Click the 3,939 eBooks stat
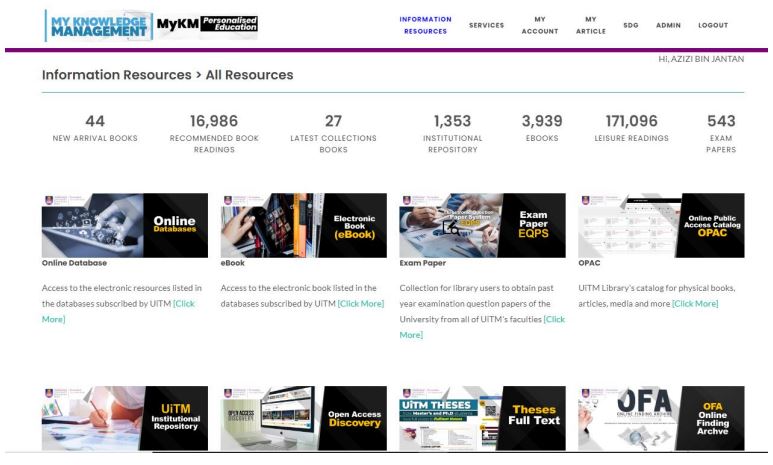The image size is (773, 465). click(x=542, y=128)
